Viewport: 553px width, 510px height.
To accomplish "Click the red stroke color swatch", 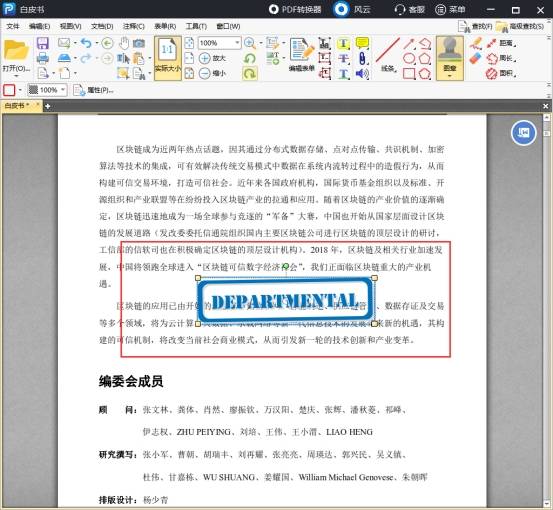I will 9,90.
